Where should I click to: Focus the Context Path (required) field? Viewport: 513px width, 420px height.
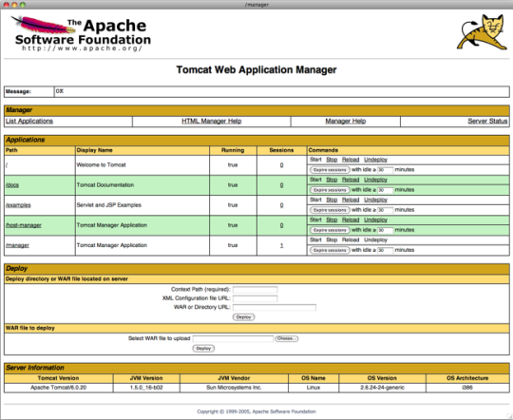tap(256, 290)
